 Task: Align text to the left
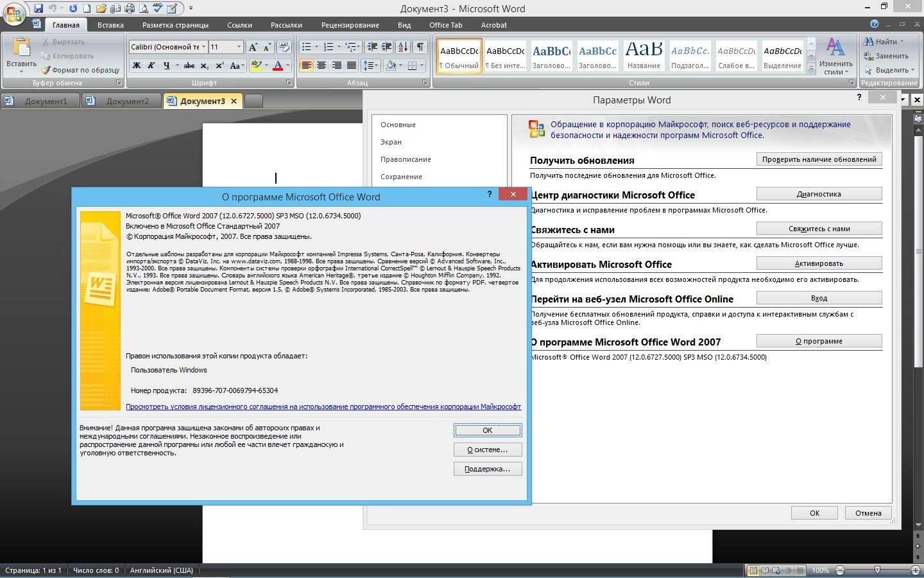pyautogui.click(x=306, y=66)
